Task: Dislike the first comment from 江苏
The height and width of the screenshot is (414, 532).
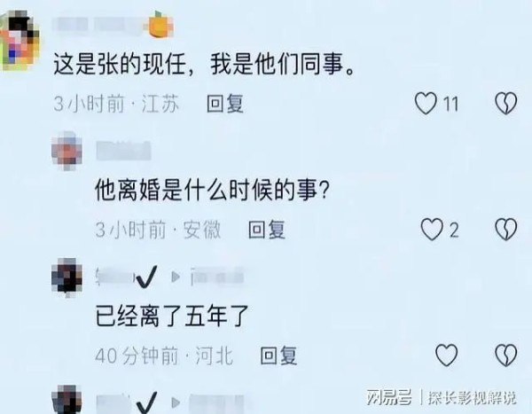Action: pos(506,103)
